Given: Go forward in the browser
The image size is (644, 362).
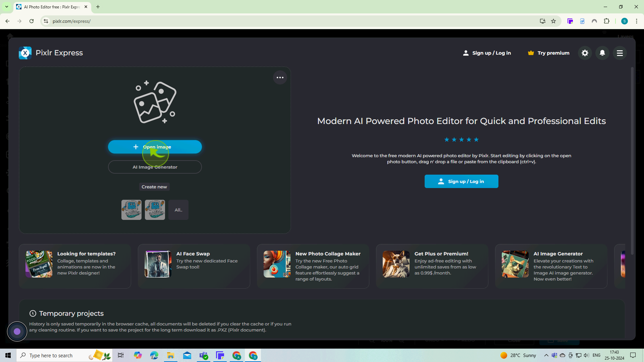Looking at the screenshot, I should click(19, 21).
